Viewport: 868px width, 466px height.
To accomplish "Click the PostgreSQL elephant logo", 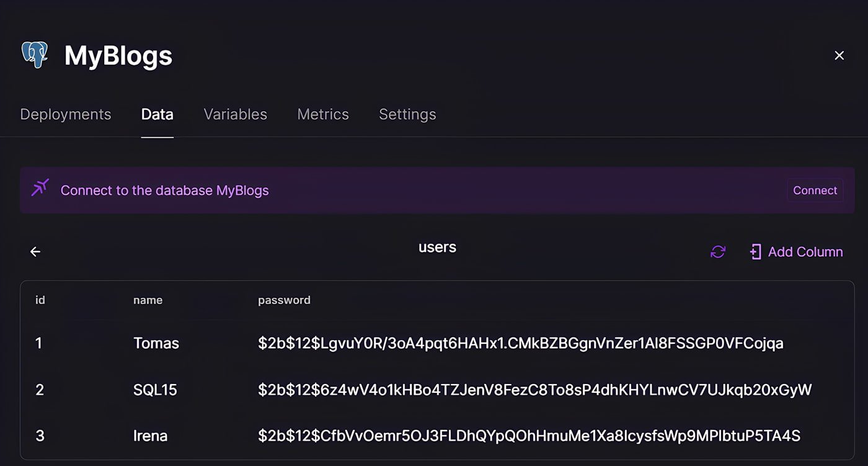I will tap(35, 55).
